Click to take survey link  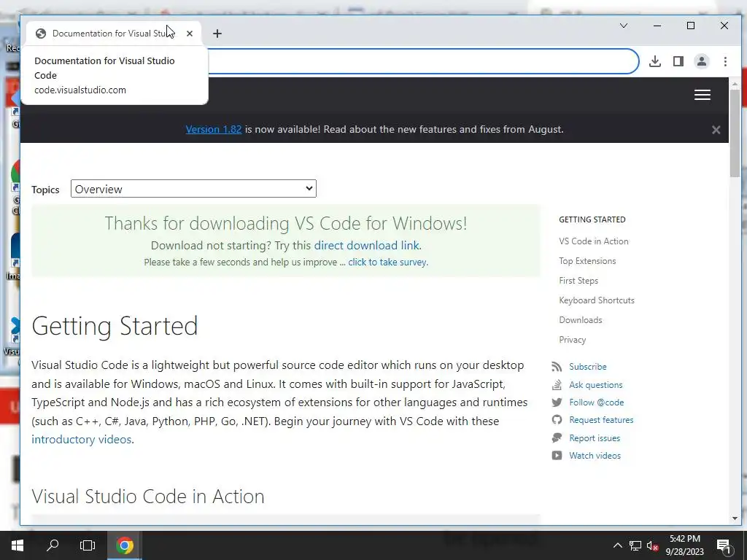tap(387, 262)
